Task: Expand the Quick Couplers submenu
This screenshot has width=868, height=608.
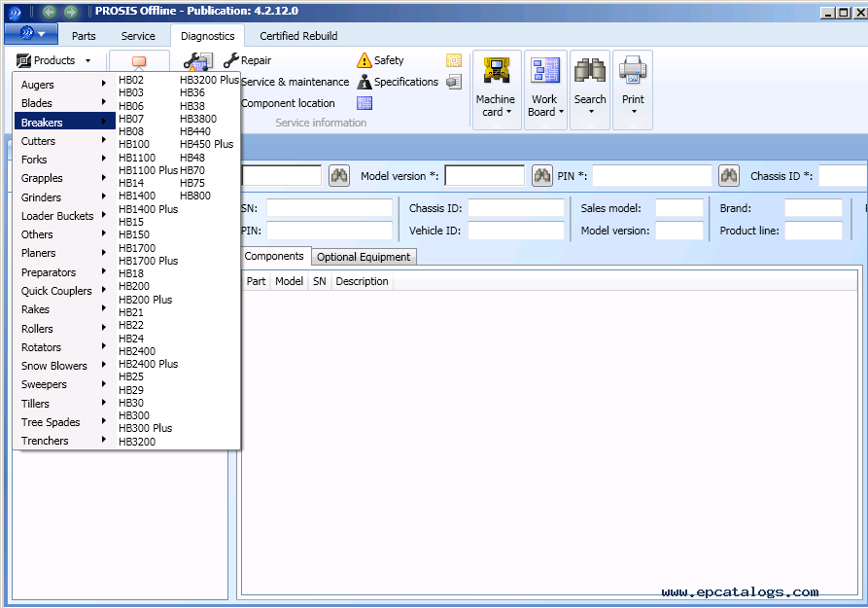Action: click(x=65, y=291)
